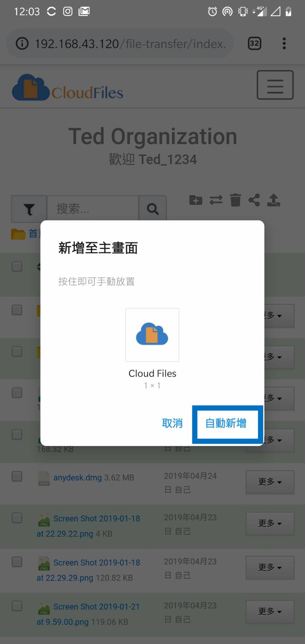Tap the Cloud Files shortcut icon preview
Viewport: 305px width, 644px height.
(152, 335)
